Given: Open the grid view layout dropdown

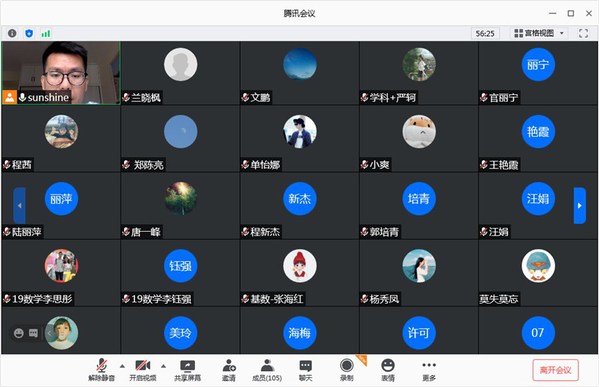Looking at the screenshot, I should tap(539, 33).
